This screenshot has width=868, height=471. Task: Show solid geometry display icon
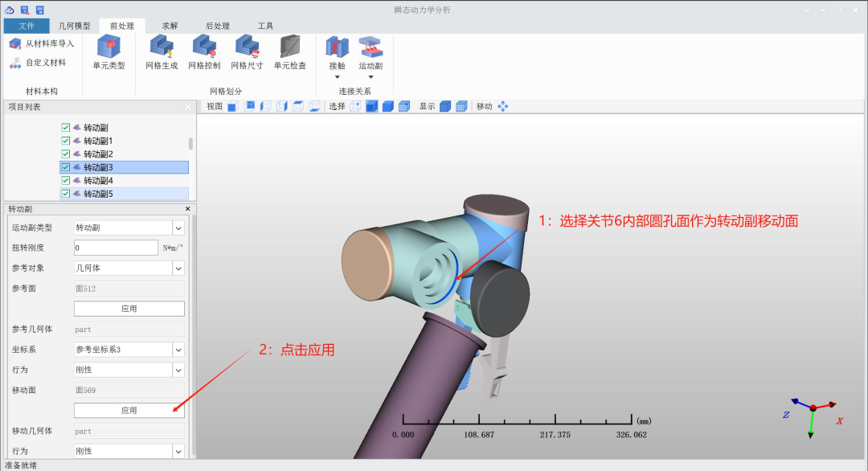click(445, 106)
